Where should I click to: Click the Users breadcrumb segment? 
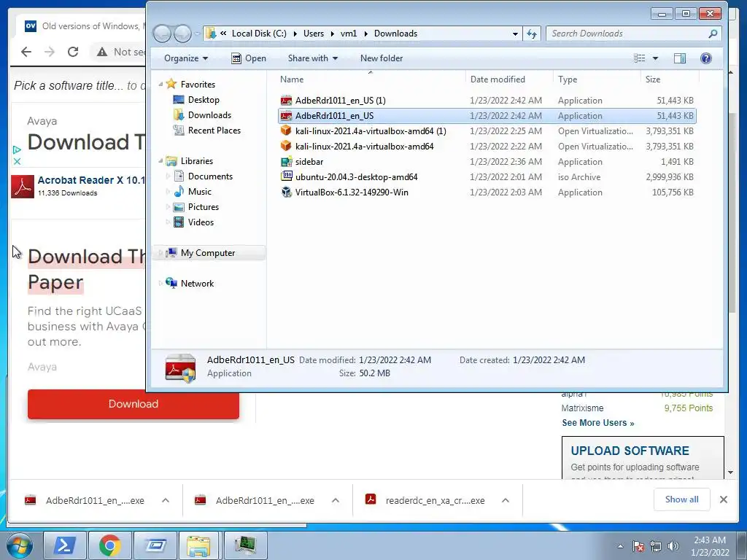point(314,34)
